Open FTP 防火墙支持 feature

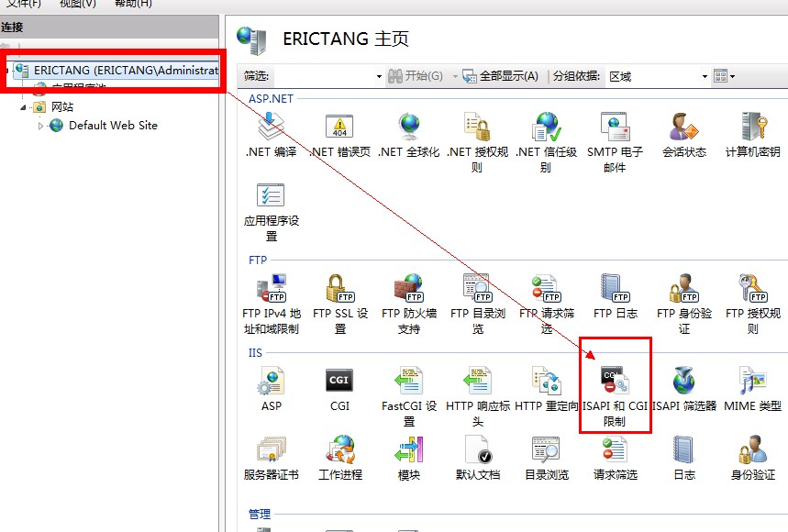(x=408, y=305)
